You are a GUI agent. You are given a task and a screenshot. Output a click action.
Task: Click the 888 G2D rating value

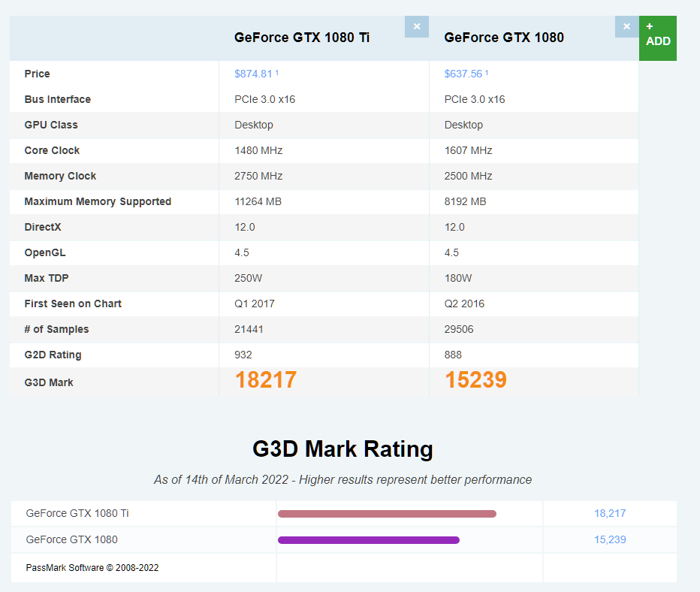pyautogui.click(x=453, y=355)
